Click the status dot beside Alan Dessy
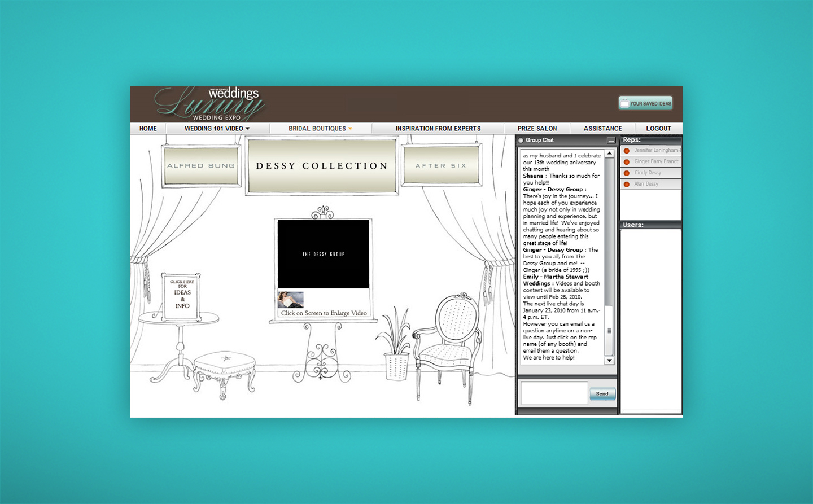Screen dimensions: 813x504 [x=626, y=185]
